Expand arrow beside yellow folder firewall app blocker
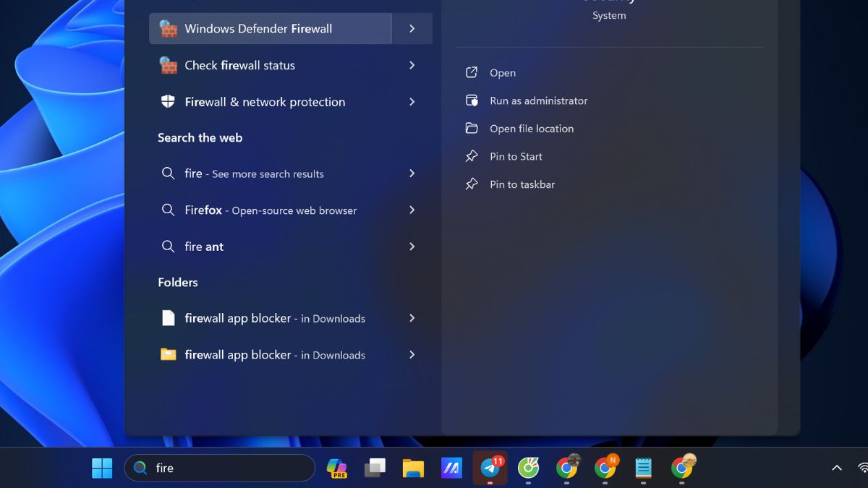The image size is (868, 488). tap(412, 355)
